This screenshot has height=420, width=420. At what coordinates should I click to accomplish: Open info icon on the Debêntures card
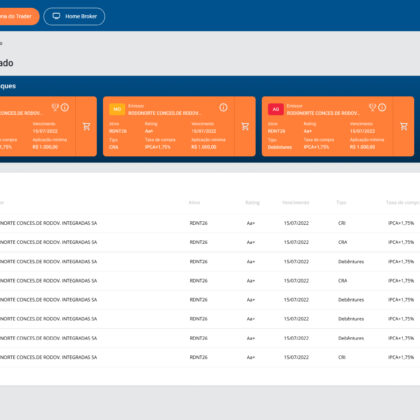click(382, 107)
